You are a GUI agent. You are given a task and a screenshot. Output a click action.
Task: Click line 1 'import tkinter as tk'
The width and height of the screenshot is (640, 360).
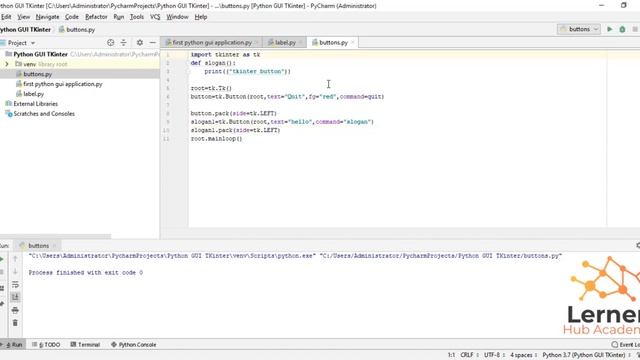225,55
